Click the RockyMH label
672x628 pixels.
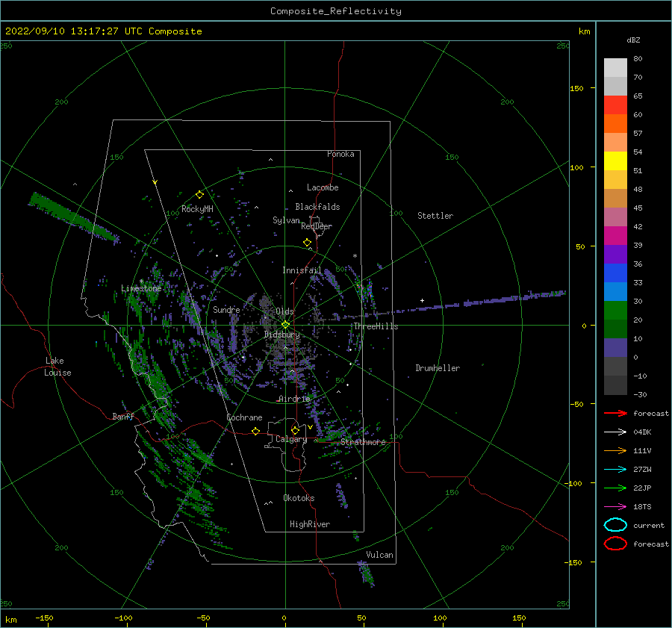pyautogui.click(x=197, y=209)
